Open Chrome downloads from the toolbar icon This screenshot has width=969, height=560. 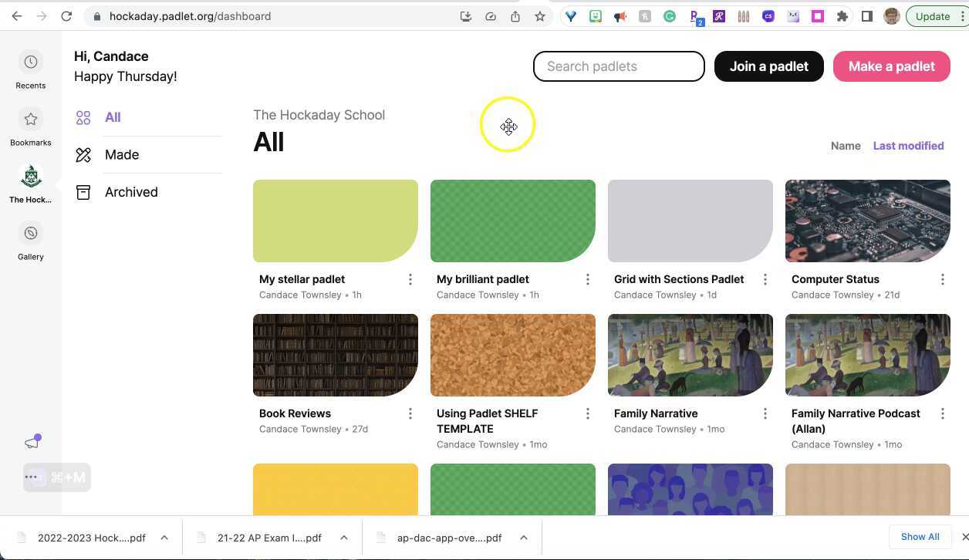(466, 15)
